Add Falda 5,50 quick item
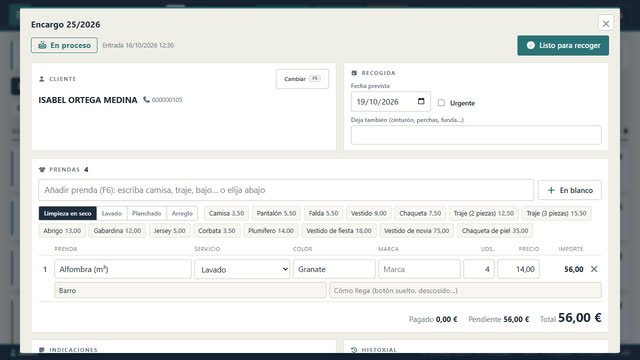640x360 pixels. 323,213
